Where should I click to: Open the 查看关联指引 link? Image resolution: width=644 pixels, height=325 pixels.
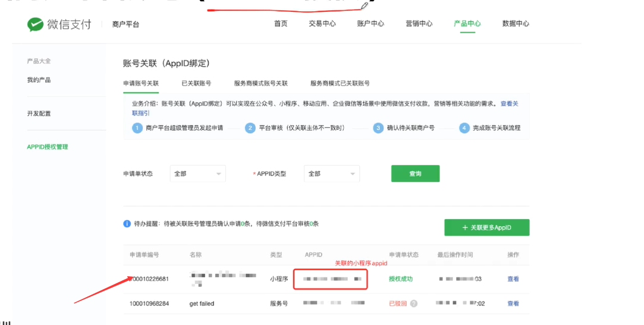[509, 104]
